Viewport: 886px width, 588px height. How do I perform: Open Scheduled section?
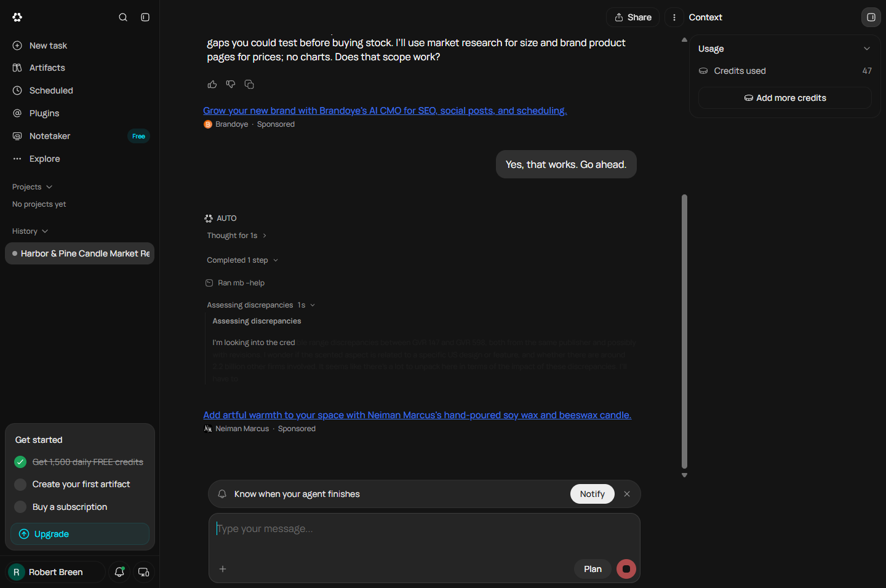pyautogui.click(x=80, y=90)
